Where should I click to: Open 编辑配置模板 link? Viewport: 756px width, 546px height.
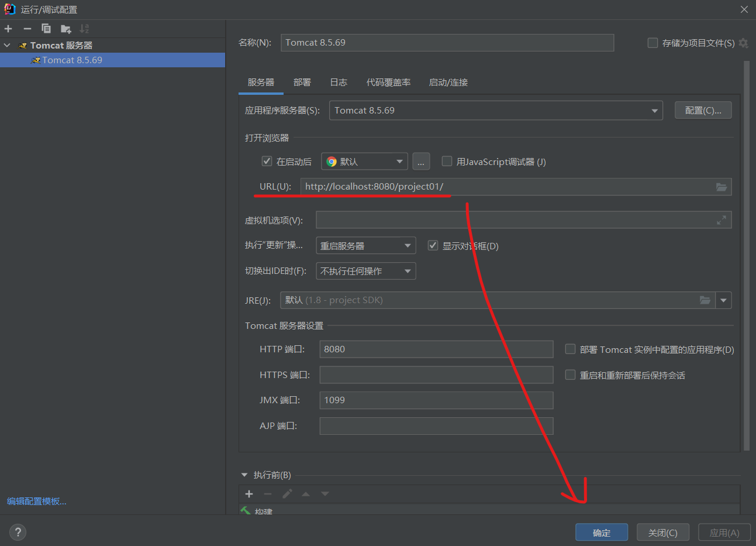point(37,502)
